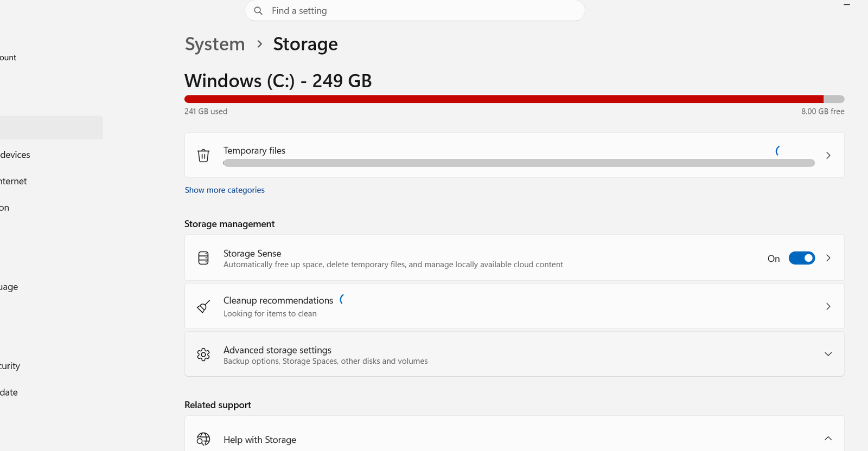868x451 pixels.
Task: Open Cleanup recommendations using its right chevron
Action: [x=828, y=307]
